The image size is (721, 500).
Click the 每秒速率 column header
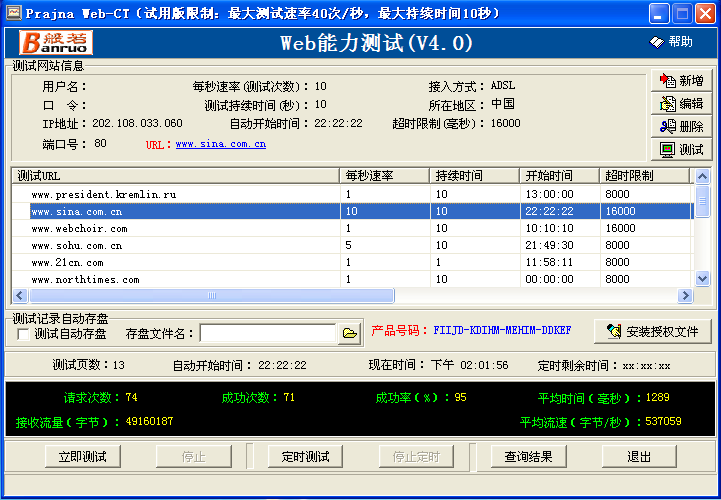pyautogui.click(x=384, y=176)
